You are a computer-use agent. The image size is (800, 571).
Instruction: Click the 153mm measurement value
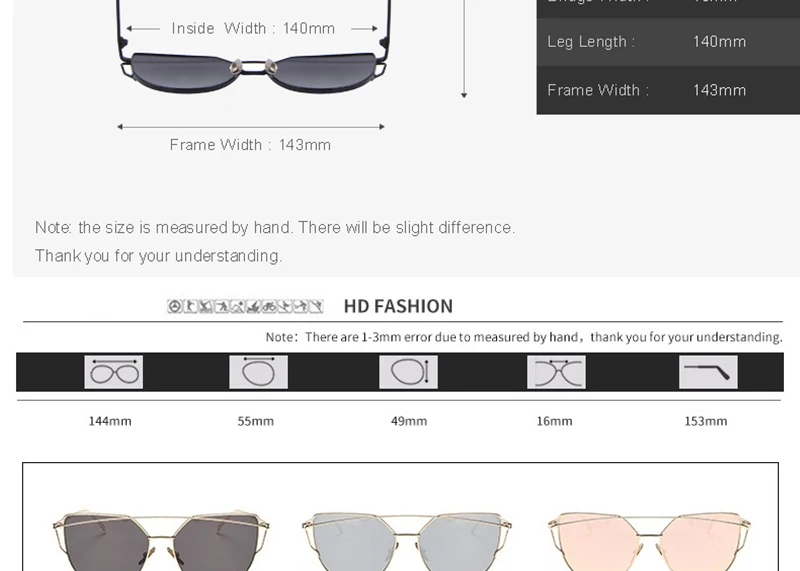point(706,421)
